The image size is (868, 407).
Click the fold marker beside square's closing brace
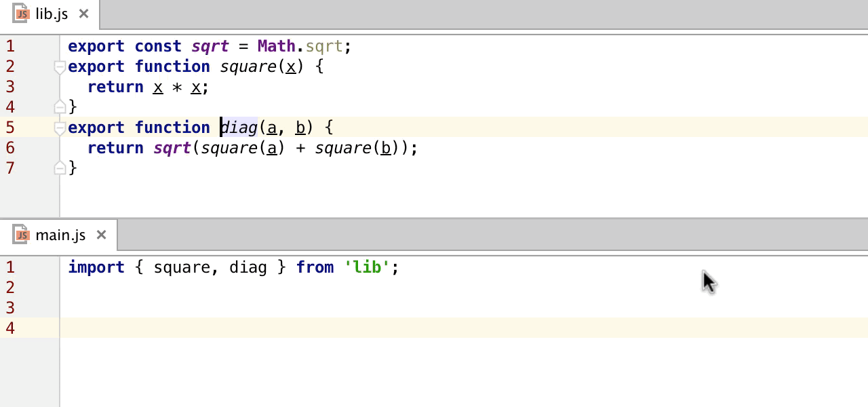60,106
